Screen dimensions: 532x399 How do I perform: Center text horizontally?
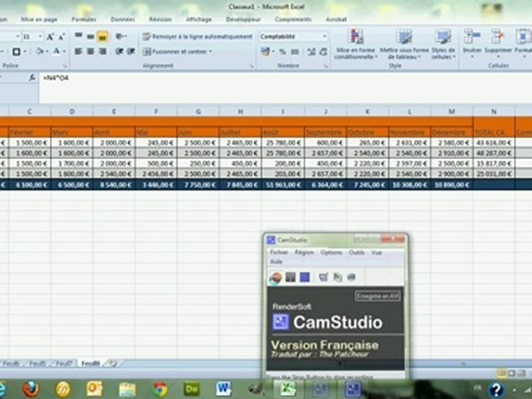[90, 51]
